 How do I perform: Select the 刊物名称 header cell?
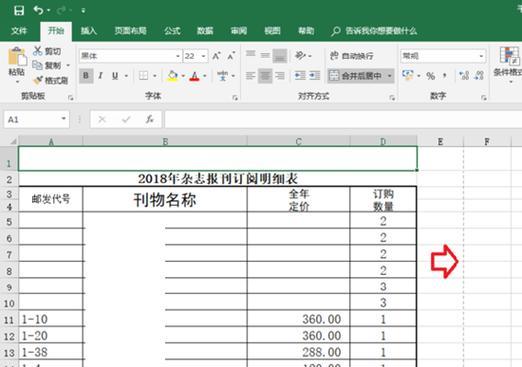165,200
